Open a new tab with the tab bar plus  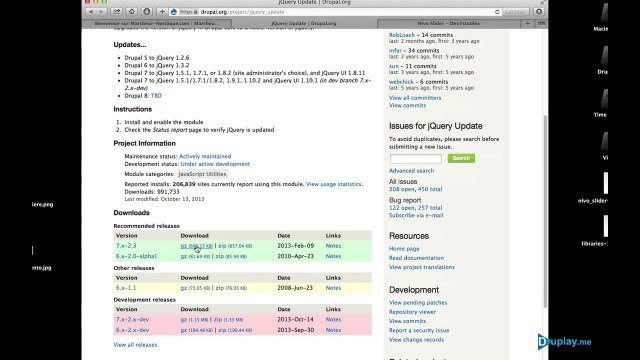coord(527,23)
